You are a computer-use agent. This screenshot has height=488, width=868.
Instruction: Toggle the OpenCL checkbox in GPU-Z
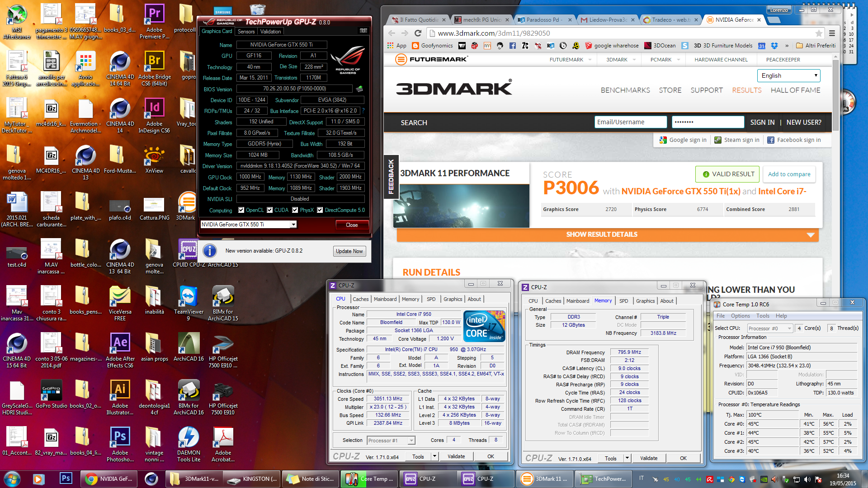(241, 210)
